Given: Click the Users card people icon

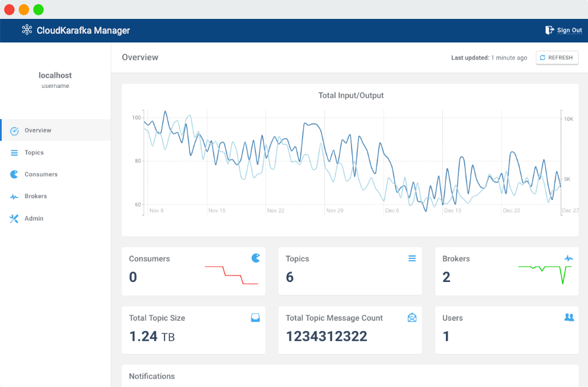Looking at the screenshot, I should [569, 317].
